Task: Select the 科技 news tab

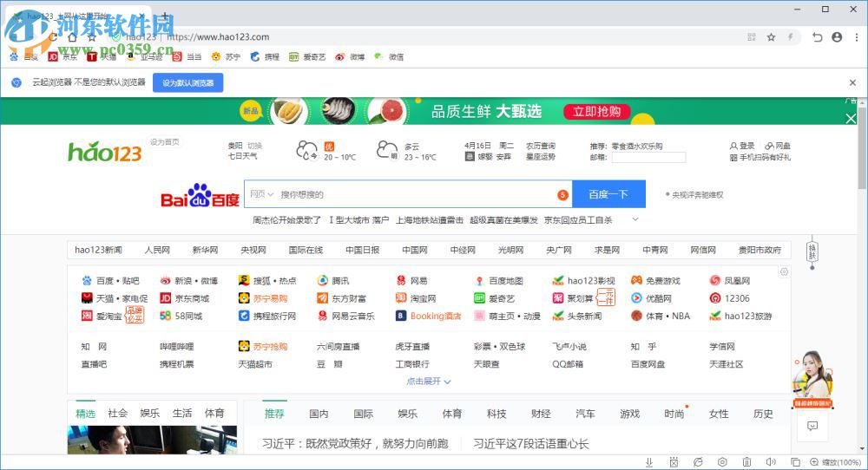Action: click(x=496, y=414)
